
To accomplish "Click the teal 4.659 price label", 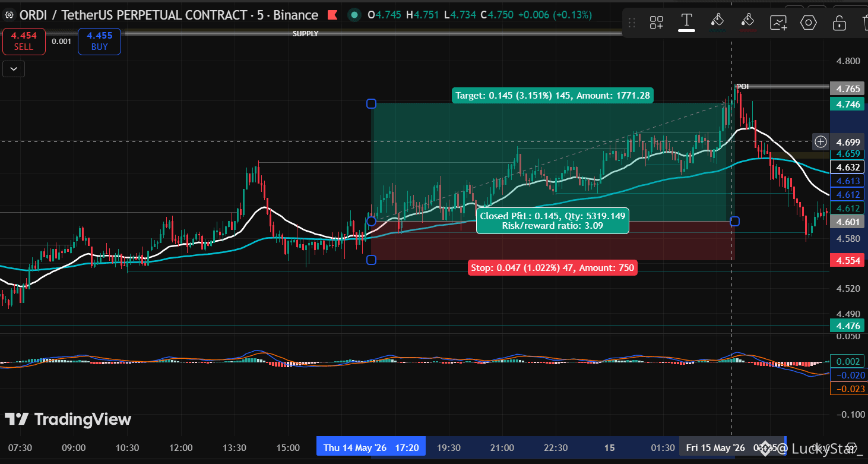I will (x=847, y=153).
